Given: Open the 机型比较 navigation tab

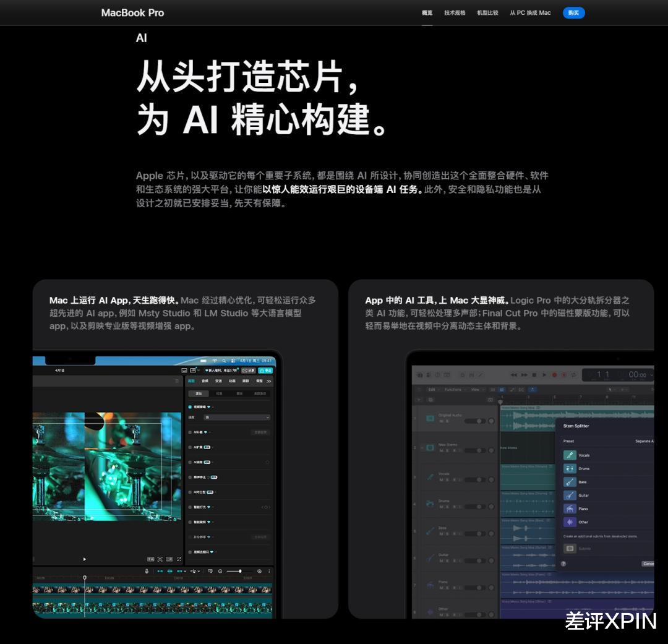Looking at the screenshot, I should (487, 13).
